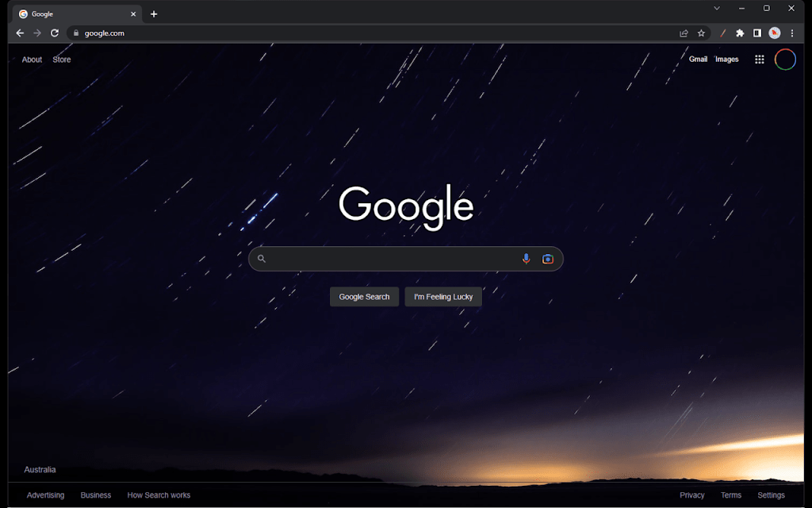Open the Advertising footer link

click(45, 495)
